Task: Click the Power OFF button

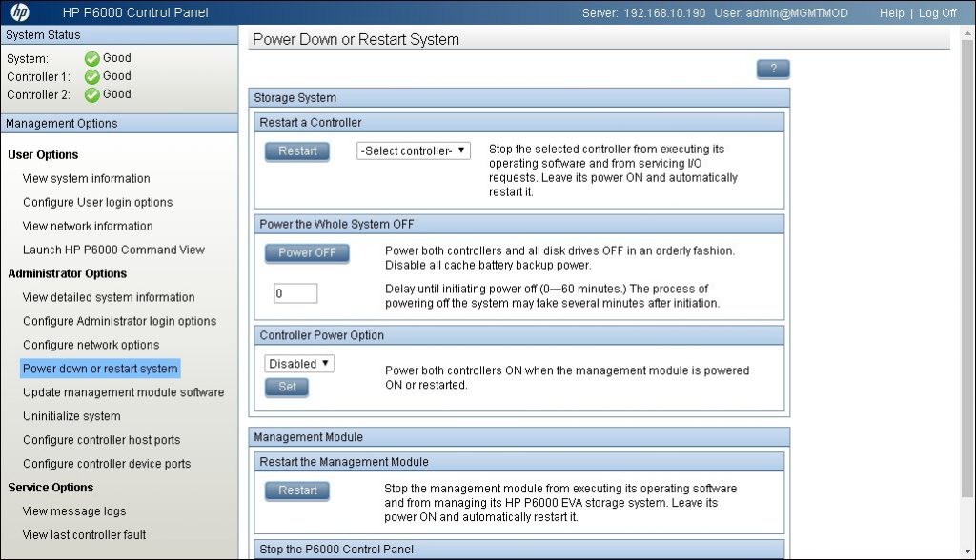Action: pyautogui.click(x=307, y=252)
